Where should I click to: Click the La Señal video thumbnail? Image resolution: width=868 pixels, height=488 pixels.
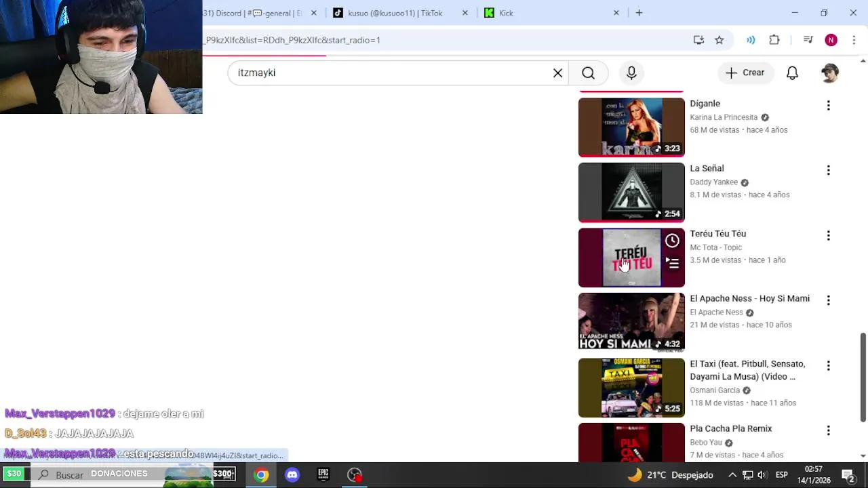(631, 192)
